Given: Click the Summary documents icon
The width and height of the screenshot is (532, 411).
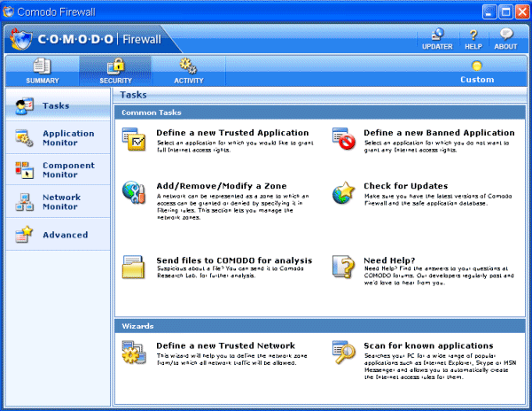Looking at the screenshot, I should click(x=42, y=66).
